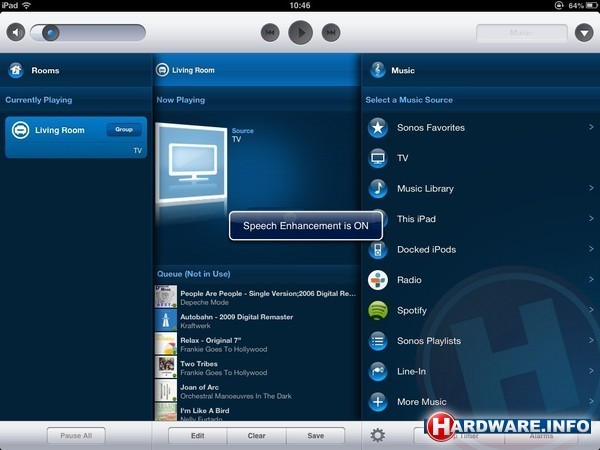
Task: Dismiss the Speech Enhancement is ON popup
Action: tap(306, 226)
